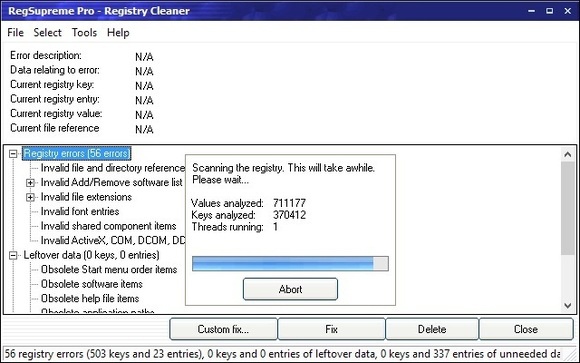Click the Current registry value label
The image size is (580, 363).
coord(56,113)
